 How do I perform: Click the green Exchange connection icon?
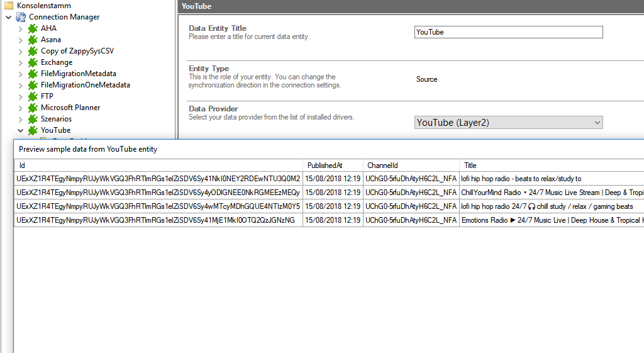[33, 62]
